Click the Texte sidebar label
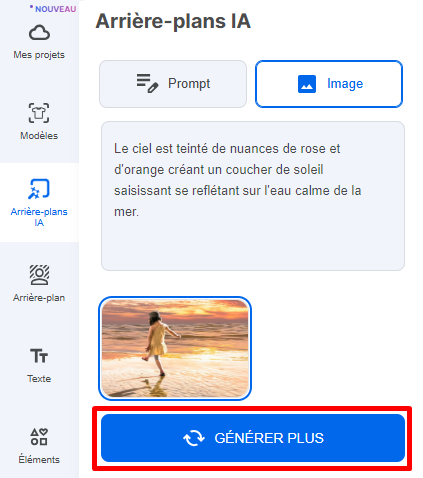 [39, 379]
